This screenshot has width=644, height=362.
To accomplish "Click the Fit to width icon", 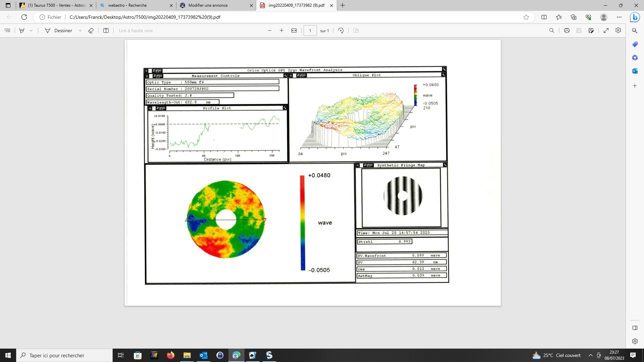I will coord(294,31).
